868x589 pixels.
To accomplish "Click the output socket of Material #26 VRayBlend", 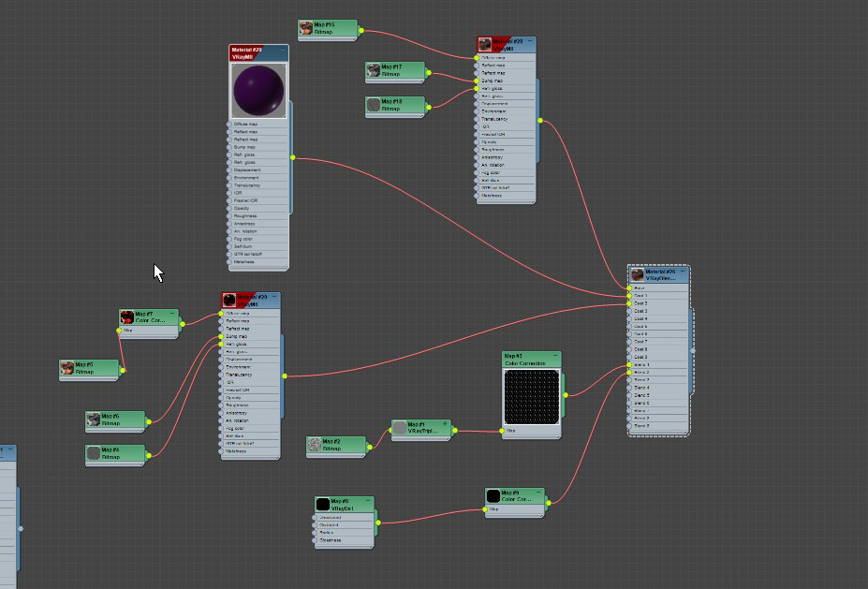I will pos(693,351).
